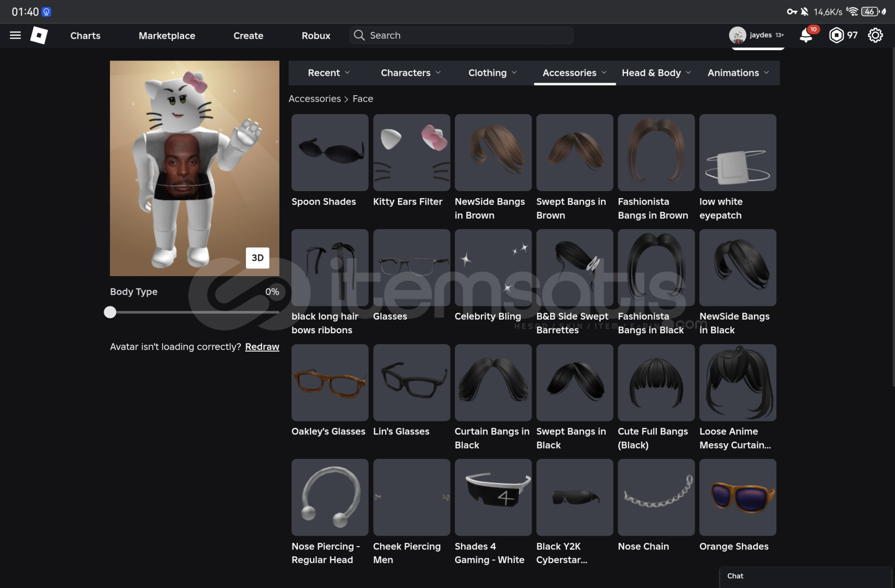This screenshot has height=588, width=895.
Task: Open the notifications bell
Action: [806, 35]
